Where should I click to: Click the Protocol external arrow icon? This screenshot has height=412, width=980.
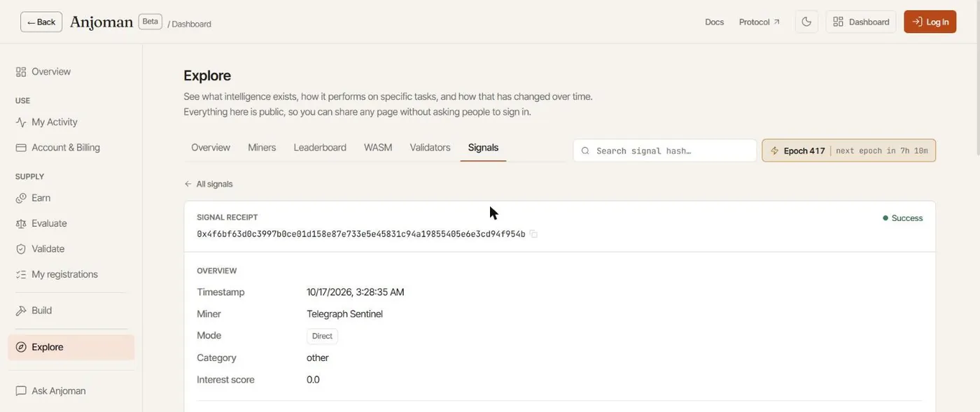pos(776,22)
